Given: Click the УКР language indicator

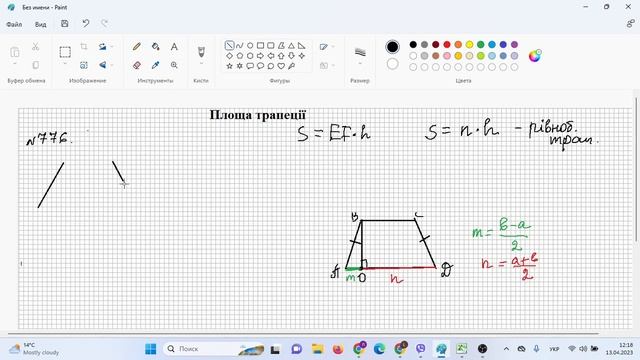Looking at the screenshot, I should (554, 349).
